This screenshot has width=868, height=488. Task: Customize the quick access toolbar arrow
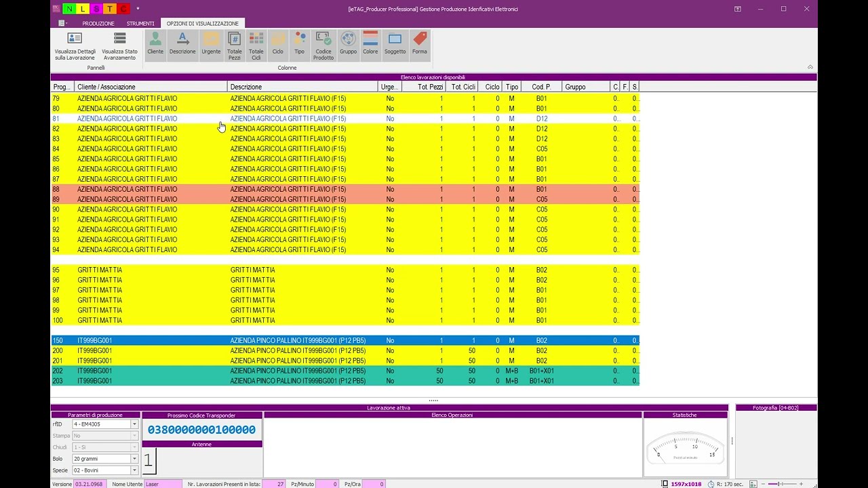[138, 9]
